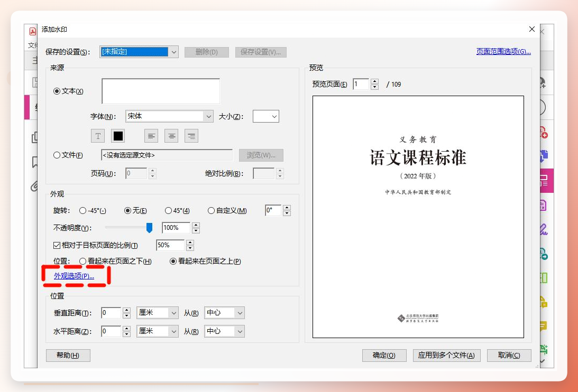Decrease opacity percentage with down arrow

point(196,231)
